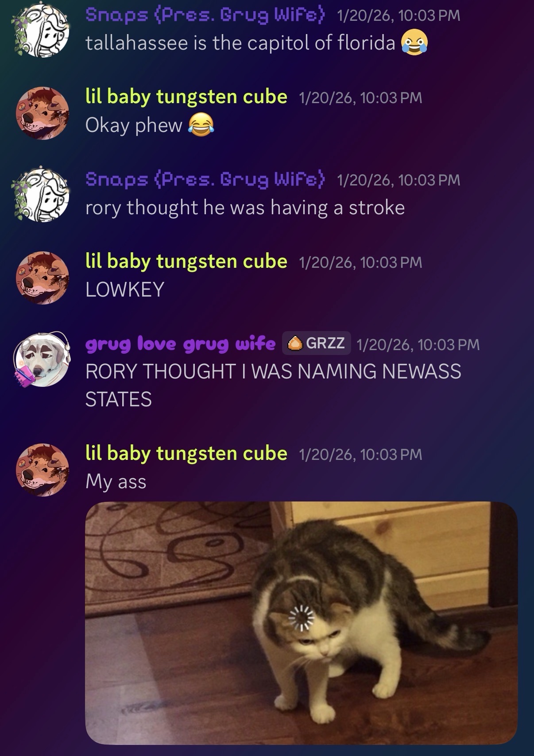Tap lil baby tungsten cube name above My ass
Viewport: 534px width, 756px height.
[186, 453]
